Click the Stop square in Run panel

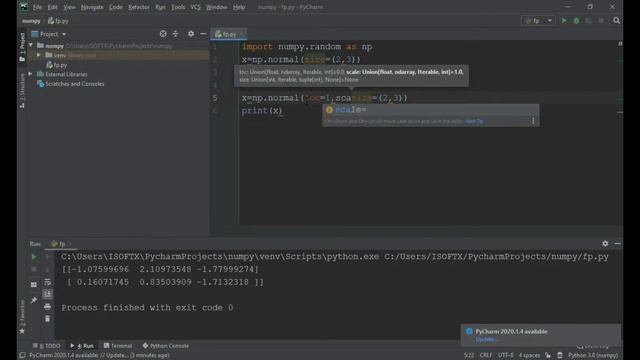[x=34, y=269]
